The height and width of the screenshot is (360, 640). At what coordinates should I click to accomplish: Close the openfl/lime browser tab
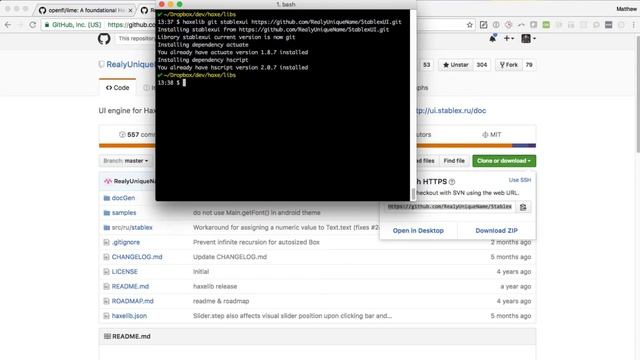click(x=131, y=10)
